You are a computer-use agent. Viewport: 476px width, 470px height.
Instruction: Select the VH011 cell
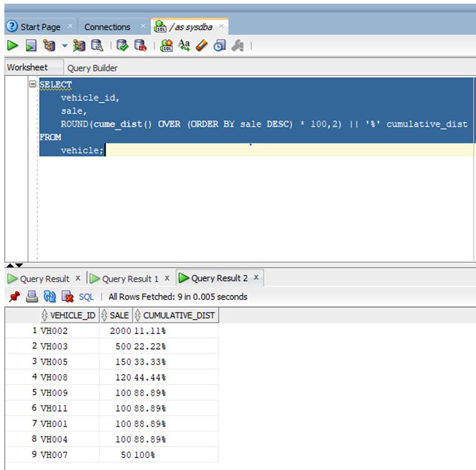coord(69,408)
